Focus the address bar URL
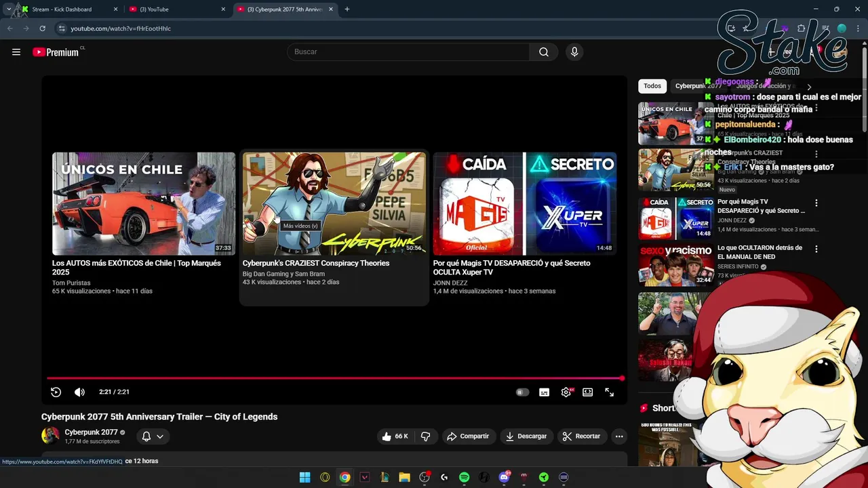Screen dimensions: 868x488 point(121,28)
